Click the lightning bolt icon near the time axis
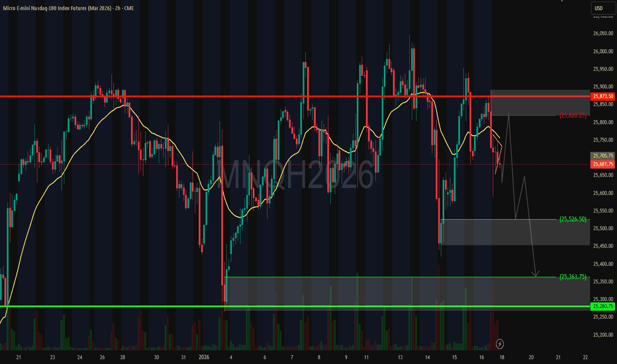 tap(500, 344)
